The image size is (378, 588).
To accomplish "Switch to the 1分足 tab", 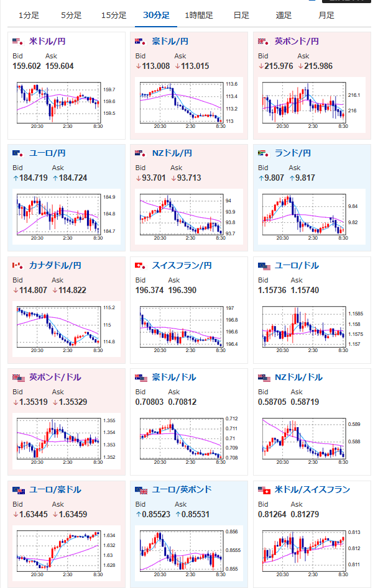I will 29,16.
